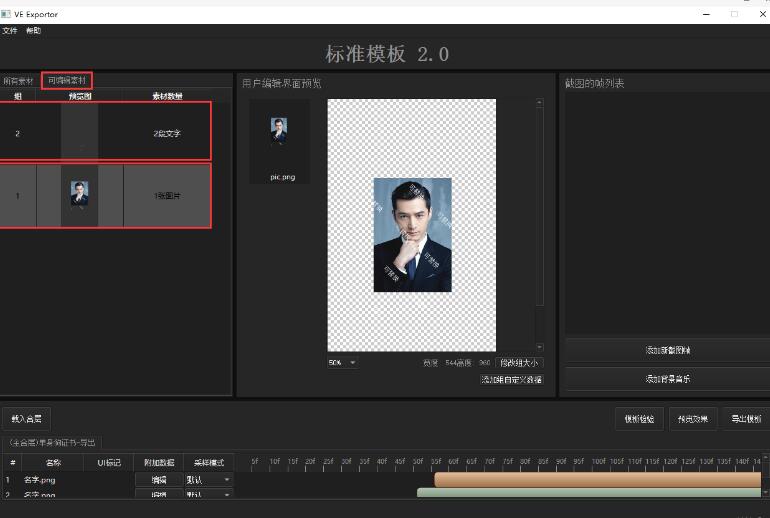770x518 pixels.
Task: Click the preview scrollbar down arrow
Action: (x=540, y=347)
